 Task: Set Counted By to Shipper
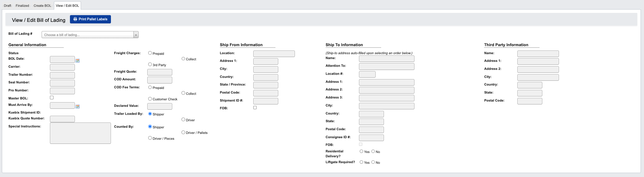pos(150,127)
